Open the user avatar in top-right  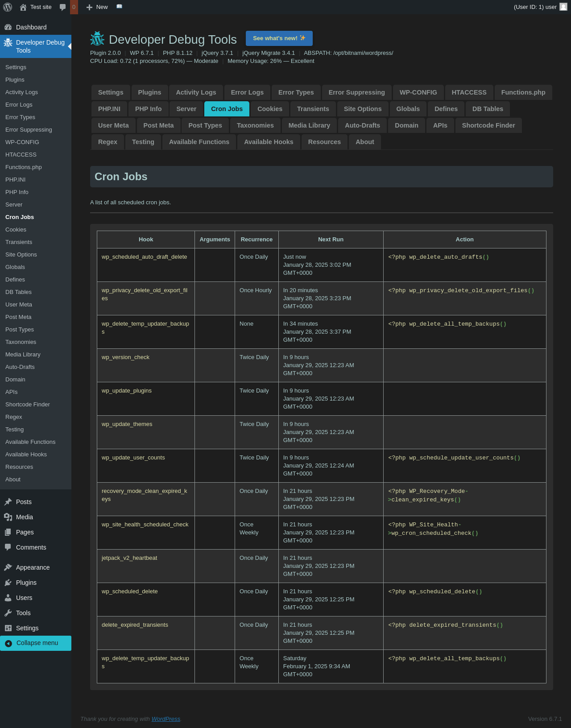coord(563,7)
